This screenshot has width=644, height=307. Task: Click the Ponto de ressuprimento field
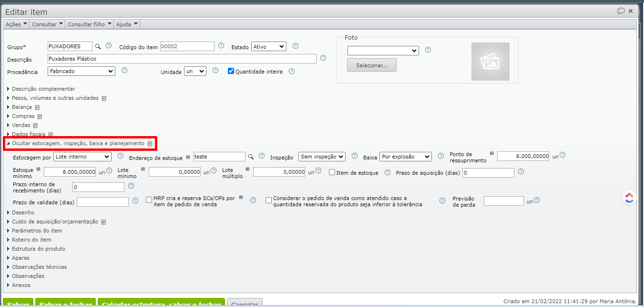coord(524,157)
